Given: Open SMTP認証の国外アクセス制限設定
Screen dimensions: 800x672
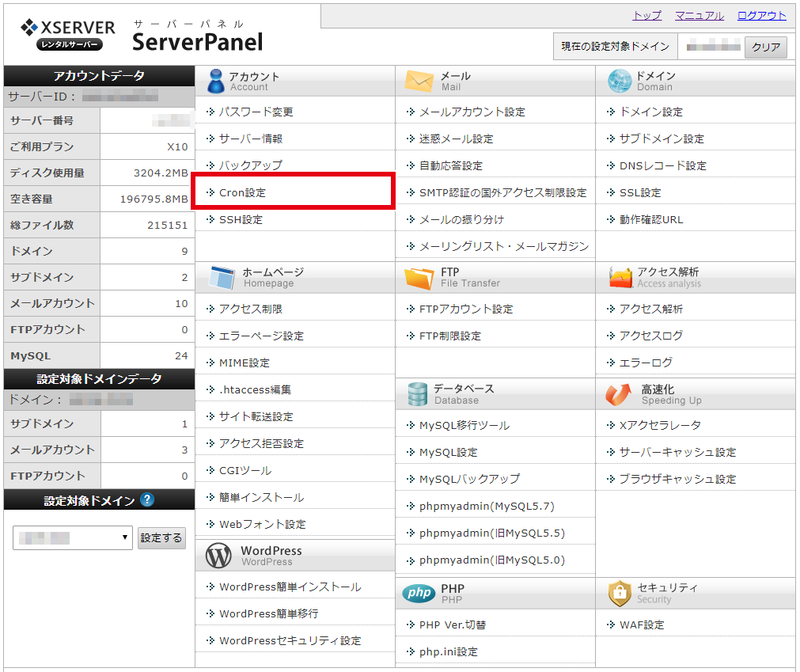Looking at the screenshot, I should pyautogui.click(x=502, y=192).
